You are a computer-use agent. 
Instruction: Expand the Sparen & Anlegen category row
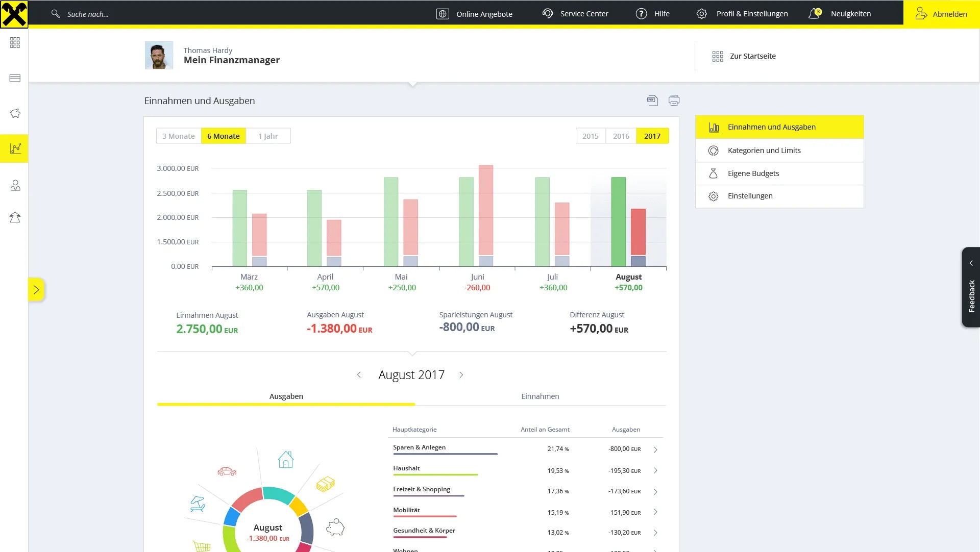point(655,449)
